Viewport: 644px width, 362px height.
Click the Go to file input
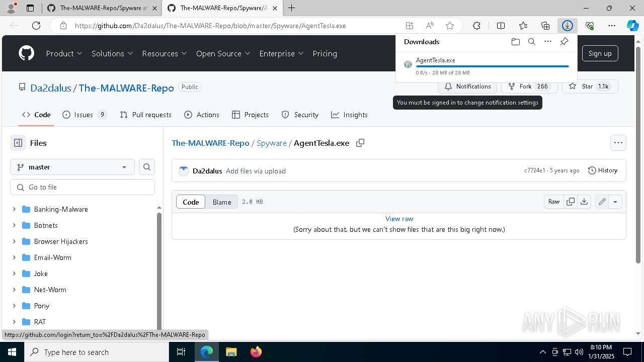(83, 187)
